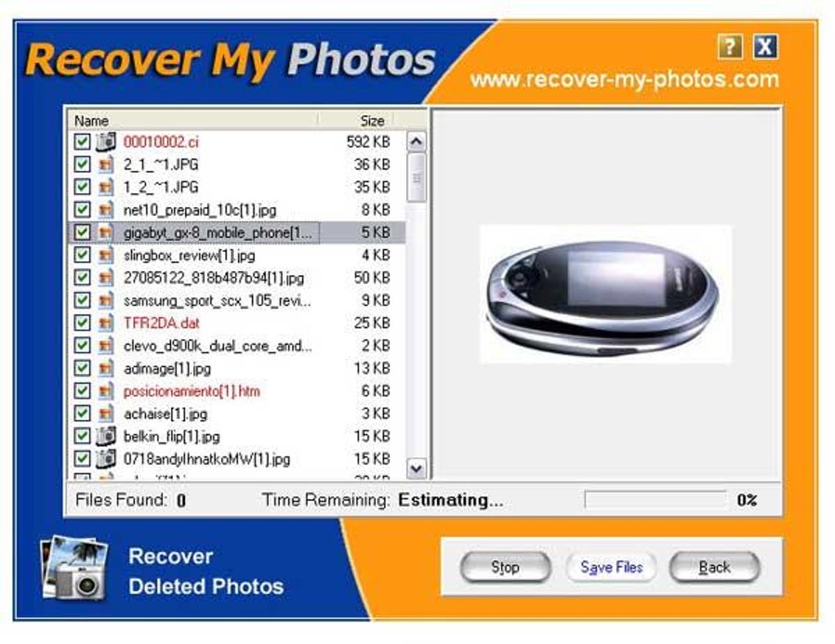Click the image icon beside 27085122_818b487b94[1].jpg

click(x=106, y=277)
